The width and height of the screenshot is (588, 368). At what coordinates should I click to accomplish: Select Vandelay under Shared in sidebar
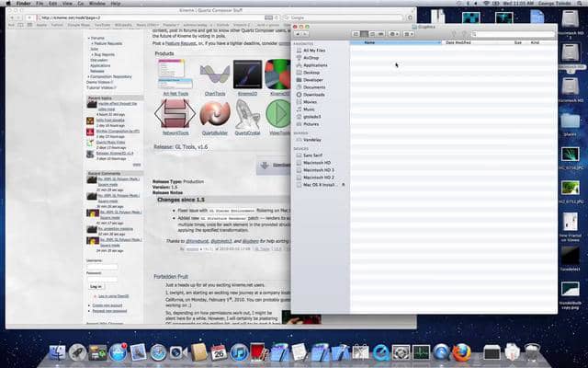point(312,140)
